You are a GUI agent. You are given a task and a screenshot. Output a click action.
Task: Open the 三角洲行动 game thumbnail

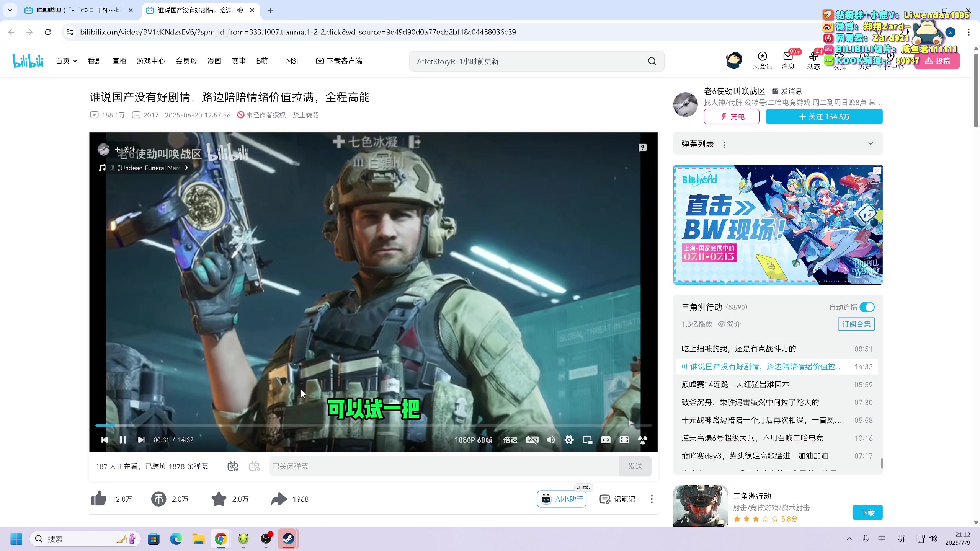[x=700, y=506]
